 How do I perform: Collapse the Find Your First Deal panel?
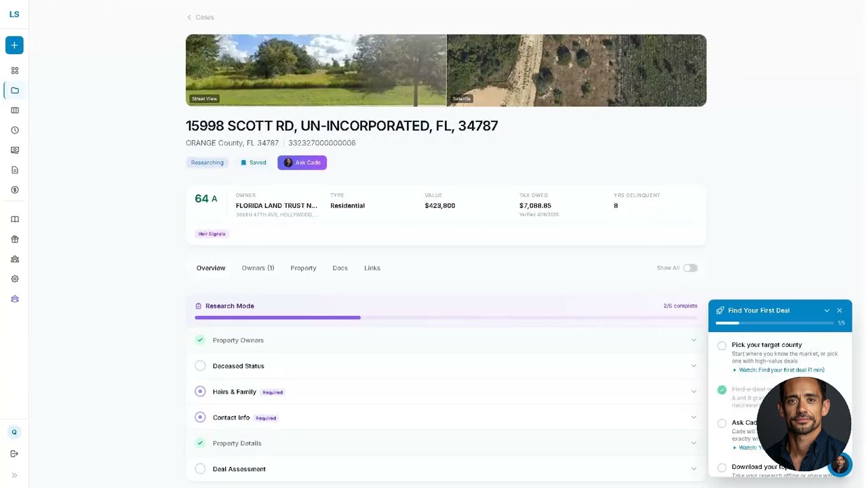click(x=827, y=311)
